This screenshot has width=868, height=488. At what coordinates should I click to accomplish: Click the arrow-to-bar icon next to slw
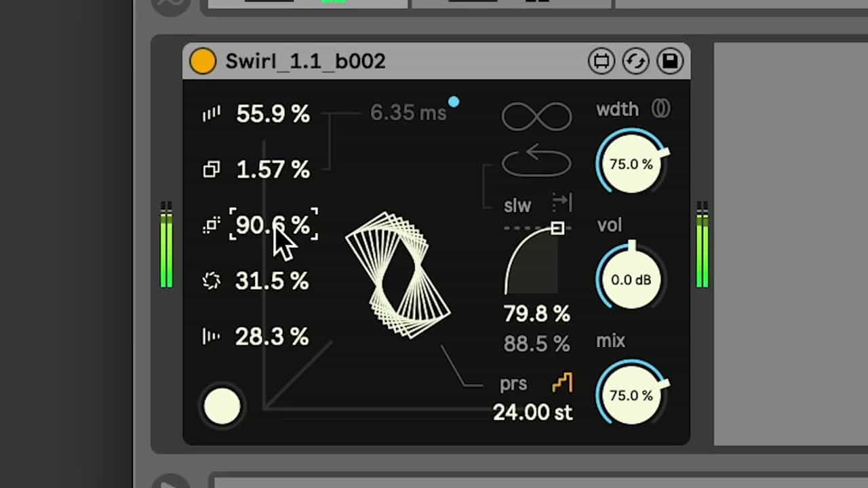[562, 202]
